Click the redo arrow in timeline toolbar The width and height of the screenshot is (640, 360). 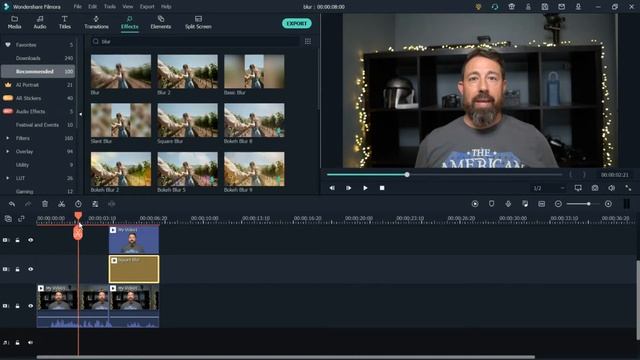point(28,204)
